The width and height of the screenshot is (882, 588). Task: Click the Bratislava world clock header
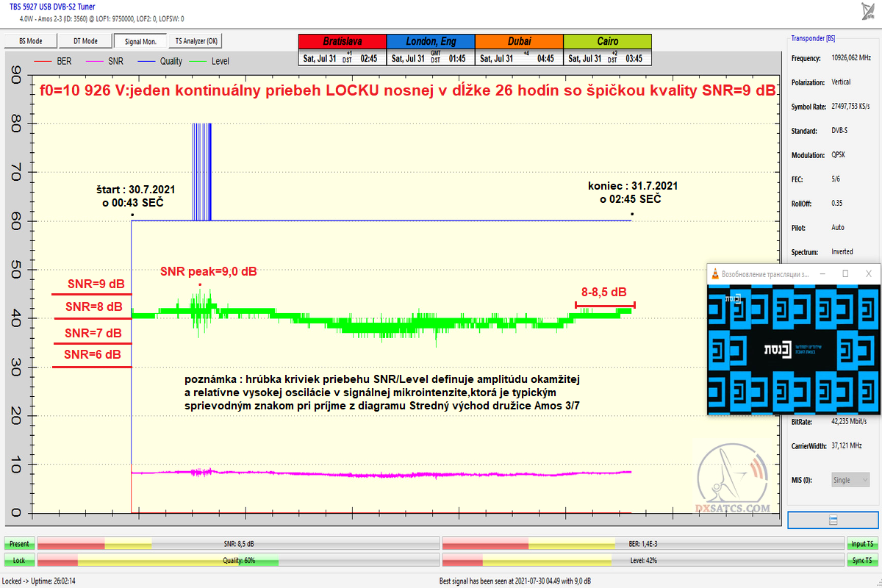(x=342, y=42)
